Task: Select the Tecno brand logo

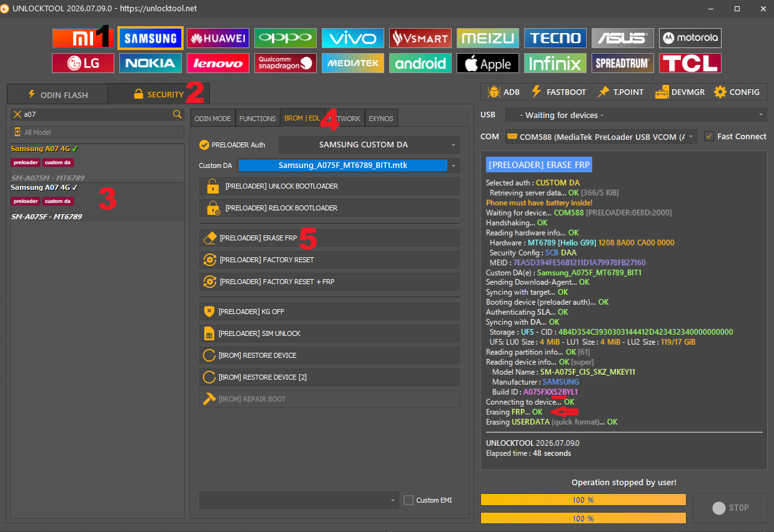Action: pos(555,38)
